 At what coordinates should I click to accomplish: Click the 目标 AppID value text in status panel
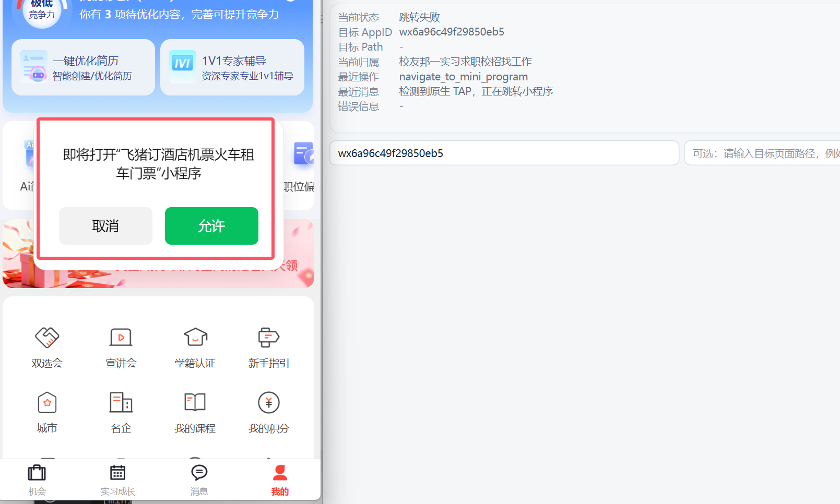452,32
